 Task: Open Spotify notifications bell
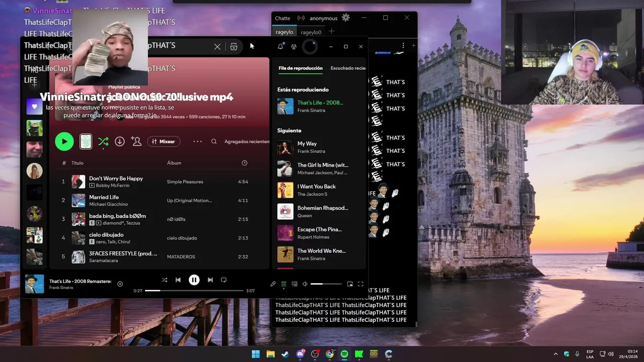(281, 46)
